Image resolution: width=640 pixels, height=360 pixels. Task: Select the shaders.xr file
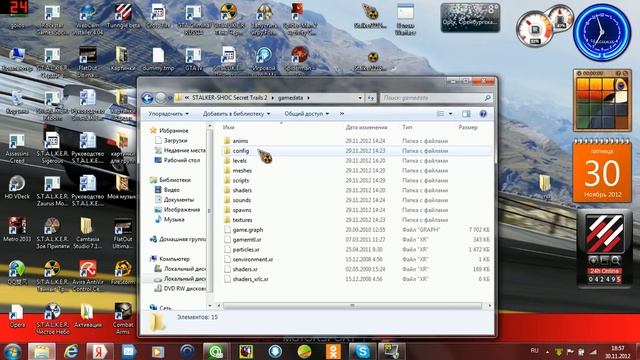[245, 269]
